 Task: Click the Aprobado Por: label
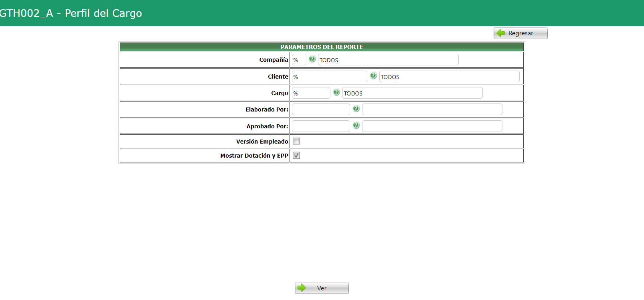pyautogui.click(x=267, y=126)
